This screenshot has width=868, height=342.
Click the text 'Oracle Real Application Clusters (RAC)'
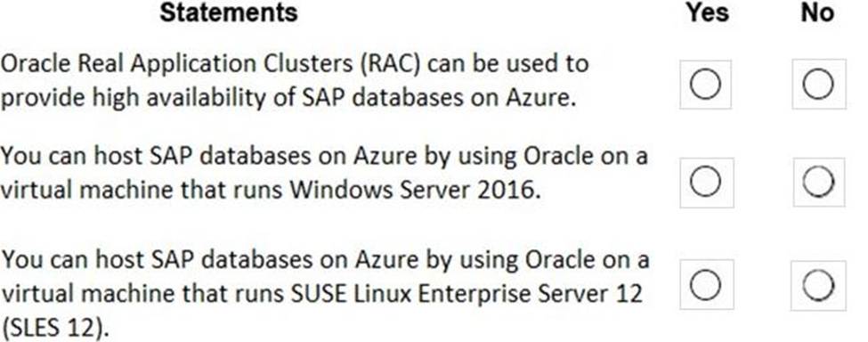[x=210, y=65]
